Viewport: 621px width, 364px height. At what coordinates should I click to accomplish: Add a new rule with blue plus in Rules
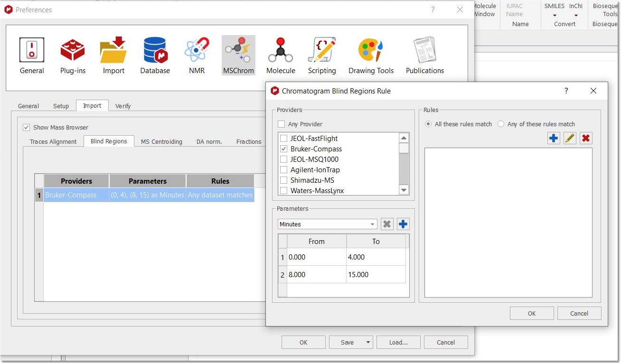[554, 138]
